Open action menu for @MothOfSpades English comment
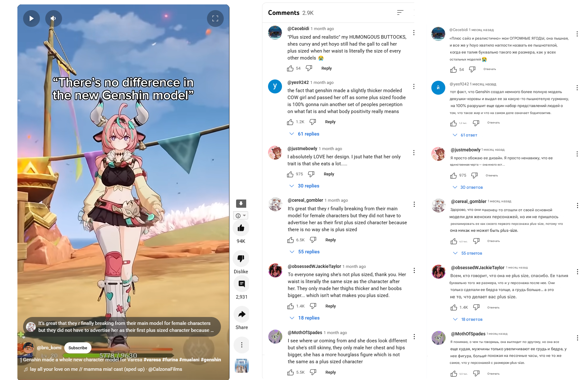The width and height of the screenshot is (588, 380). point(414,337)
